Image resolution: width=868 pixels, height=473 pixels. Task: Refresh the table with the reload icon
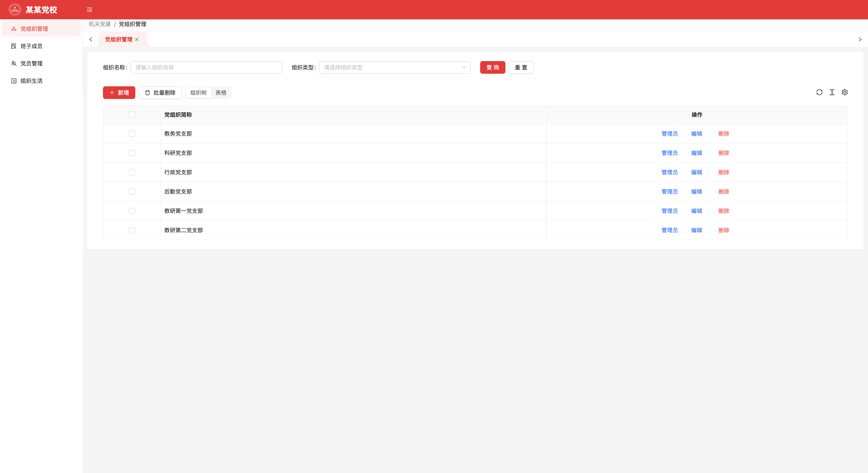click(x=819, y=92)
